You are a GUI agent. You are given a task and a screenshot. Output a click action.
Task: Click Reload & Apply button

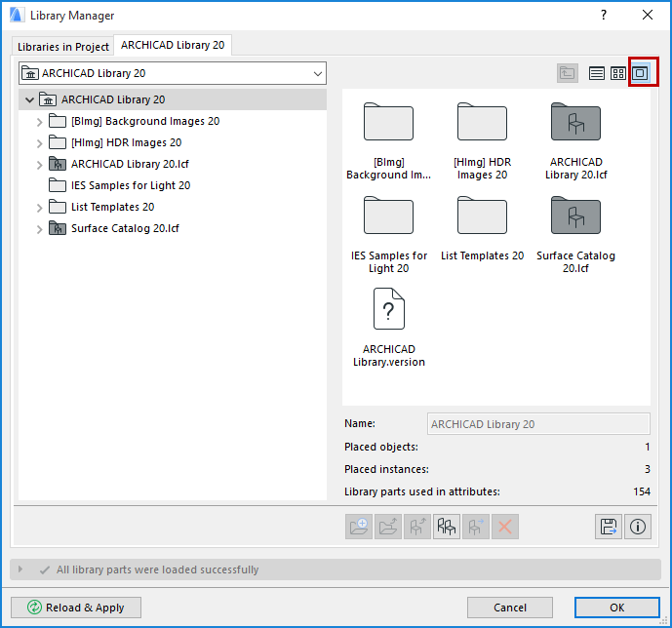(76, 608)
